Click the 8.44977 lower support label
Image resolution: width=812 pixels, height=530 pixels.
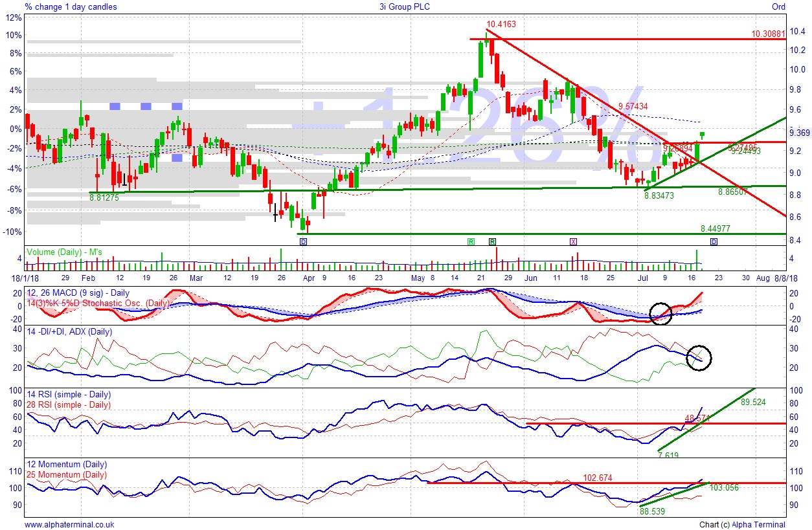(x=716, y=228)
